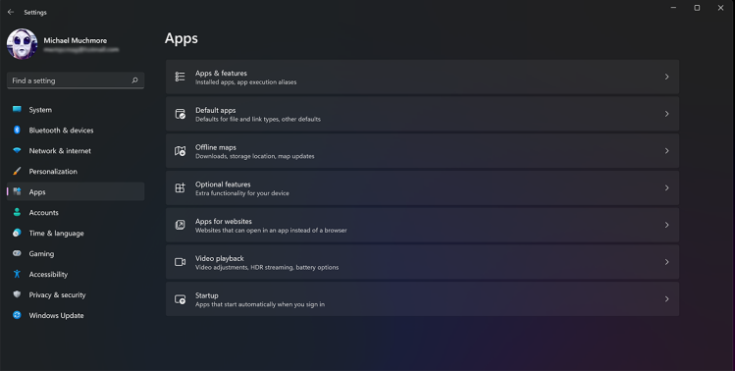
Task: Click the Video playback camera icon
Action: [180, 262]
